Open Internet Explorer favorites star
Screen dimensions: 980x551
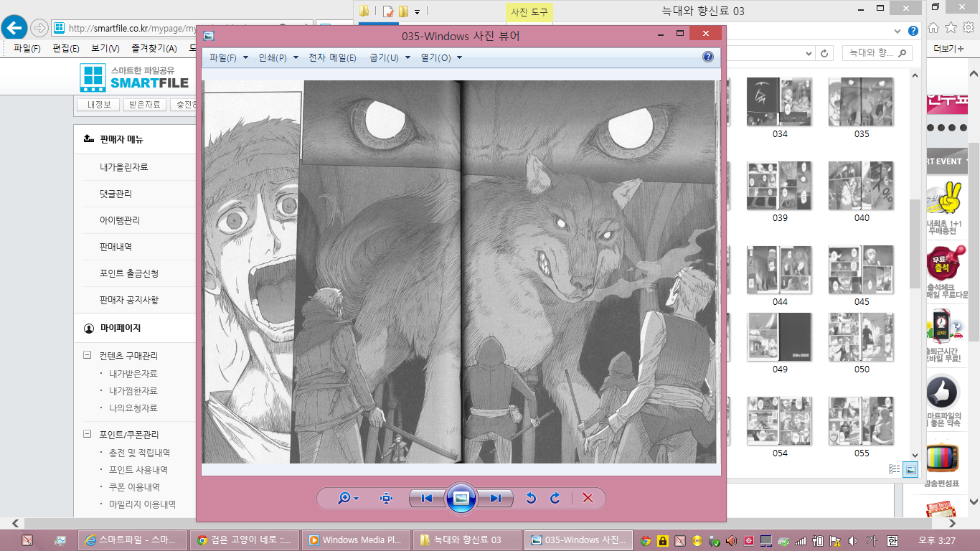point(951,28)
